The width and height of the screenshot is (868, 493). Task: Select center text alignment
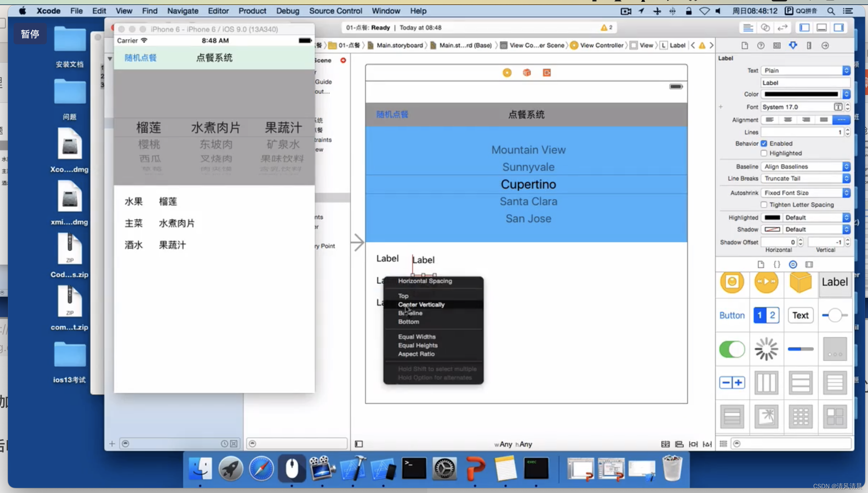click(x=788, y=120)
